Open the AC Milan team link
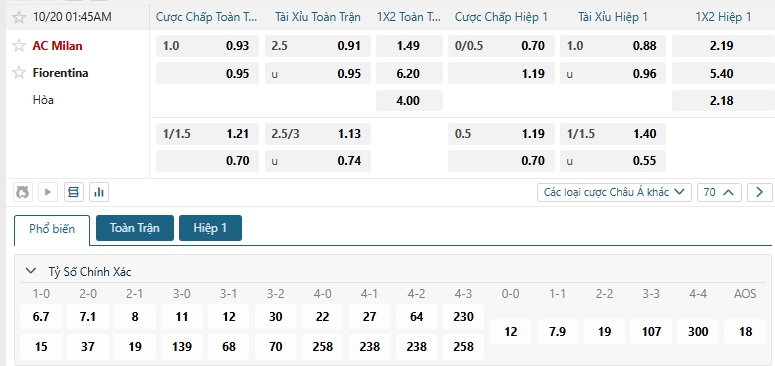 click(x=58, y=46)
